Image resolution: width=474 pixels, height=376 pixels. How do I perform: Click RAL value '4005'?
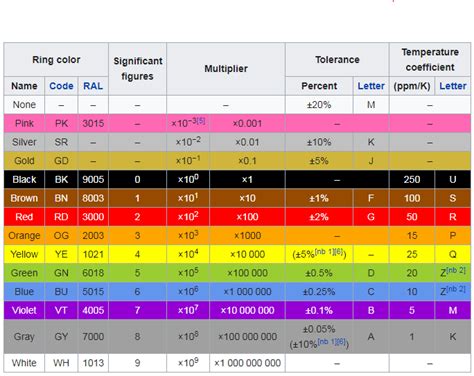tap(93, 310)
